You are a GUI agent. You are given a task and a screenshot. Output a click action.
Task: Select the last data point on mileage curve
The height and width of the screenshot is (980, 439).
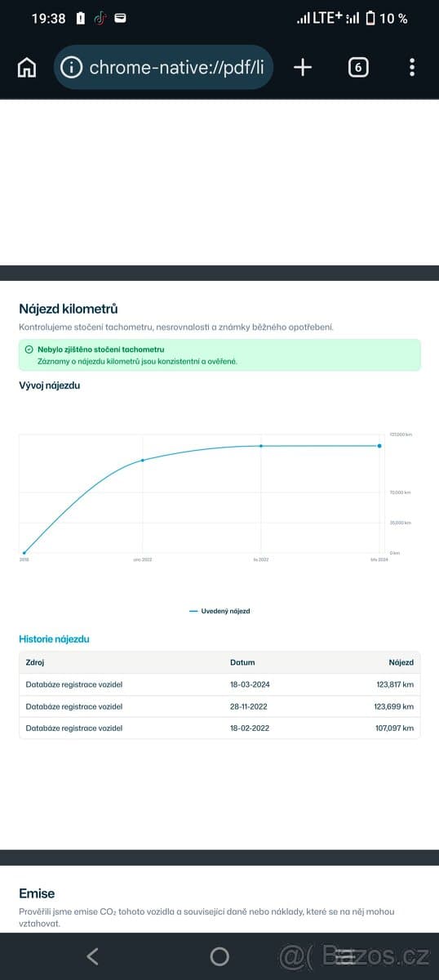point(379,446)
